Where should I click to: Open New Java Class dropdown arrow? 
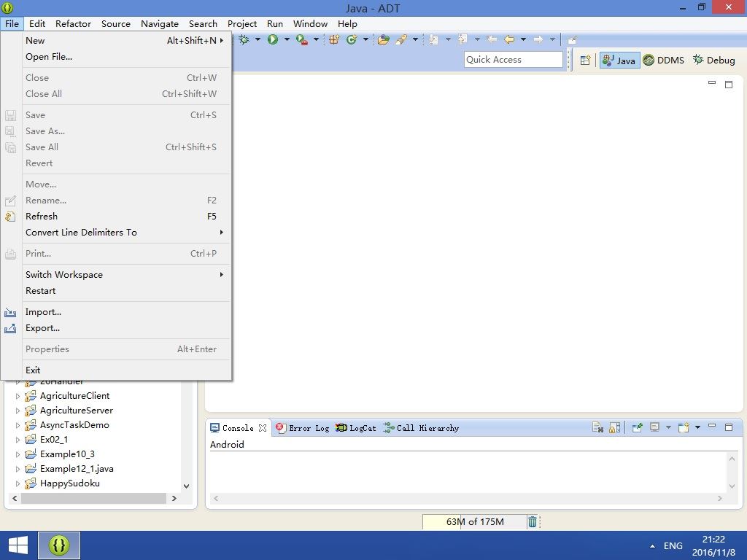366,39
